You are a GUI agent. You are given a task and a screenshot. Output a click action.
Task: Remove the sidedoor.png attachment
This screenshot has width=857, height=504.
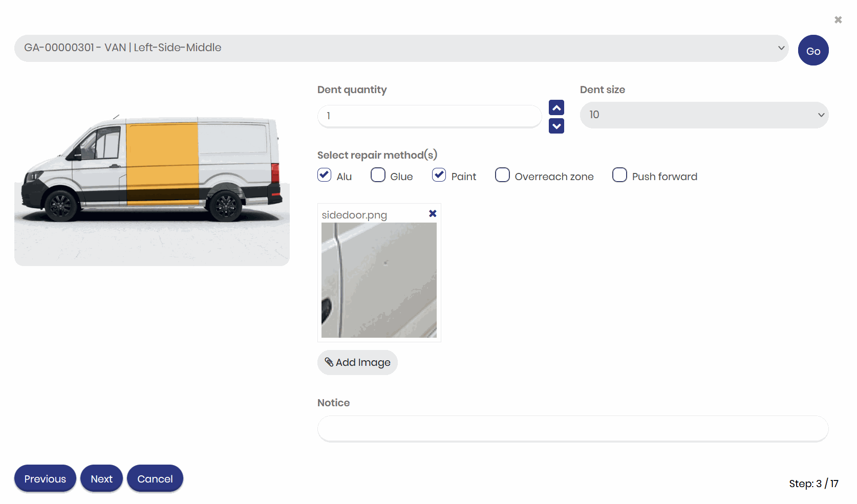click(433, 214)
